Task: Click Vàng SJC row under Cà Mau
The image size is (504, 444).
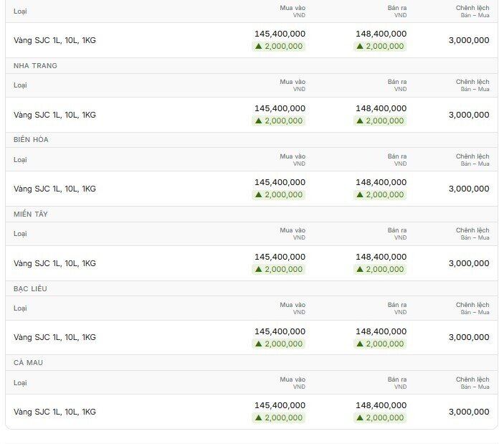Action: coord(252,412)
